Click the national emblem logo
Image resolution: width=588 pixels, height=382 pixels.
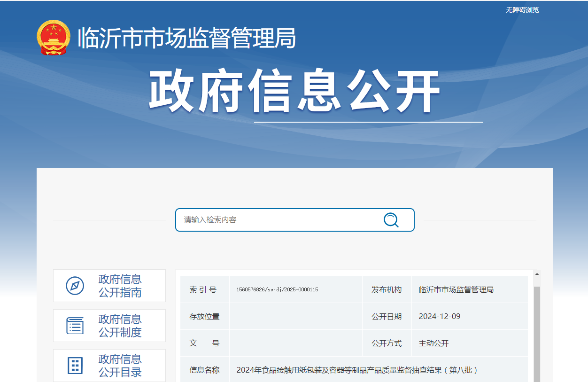[x=53, y=38]
